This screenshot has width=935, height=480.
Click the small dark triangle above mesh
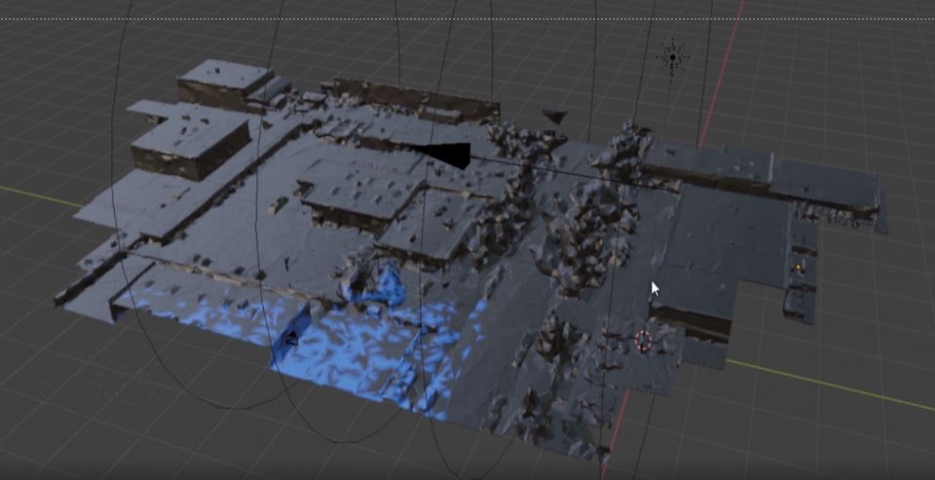pyautogui.click(x=554, y=117)
